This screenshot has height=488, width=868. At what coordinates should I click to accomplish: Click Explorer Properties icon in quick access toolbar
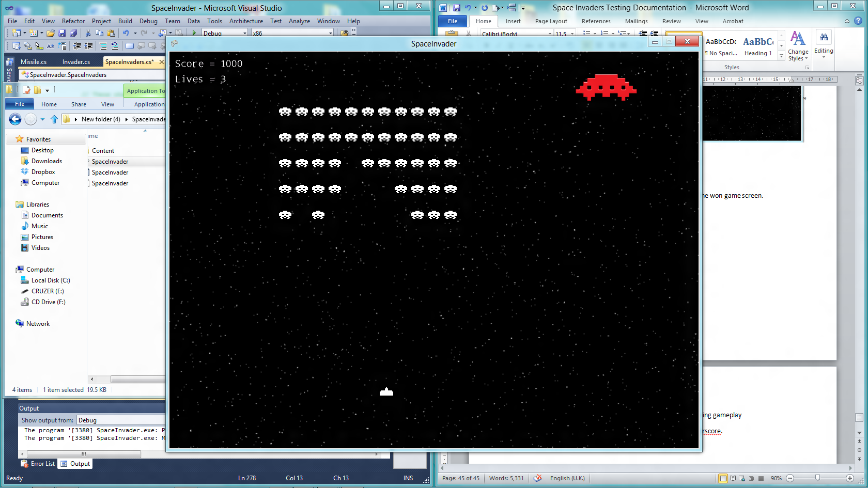pos(26,90)
